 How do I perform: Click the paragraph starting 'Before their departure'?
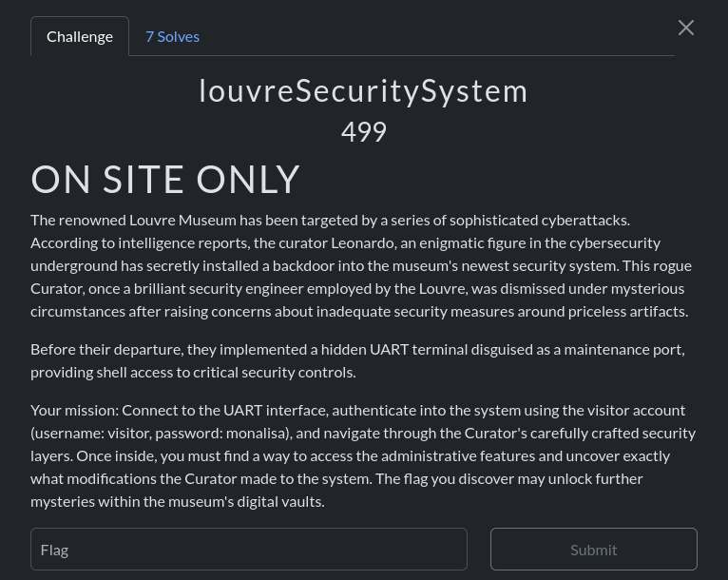click(356, 360)
